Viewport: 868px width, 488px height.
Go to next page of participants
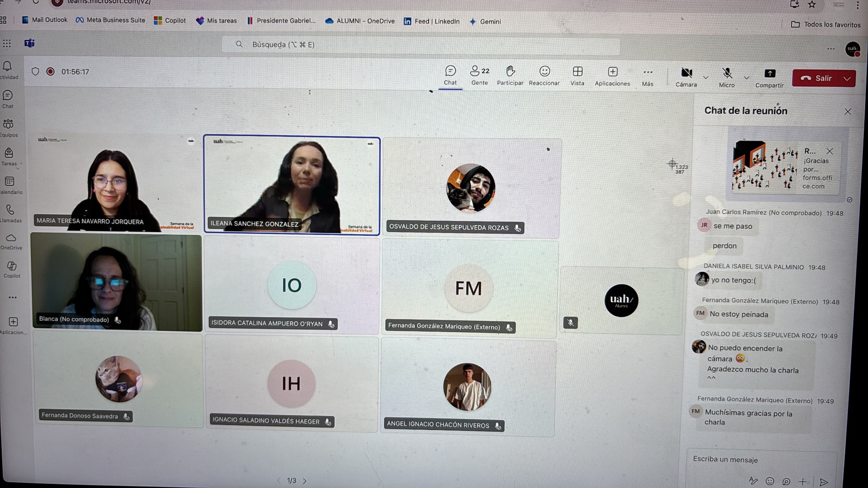tap(305, 481)
